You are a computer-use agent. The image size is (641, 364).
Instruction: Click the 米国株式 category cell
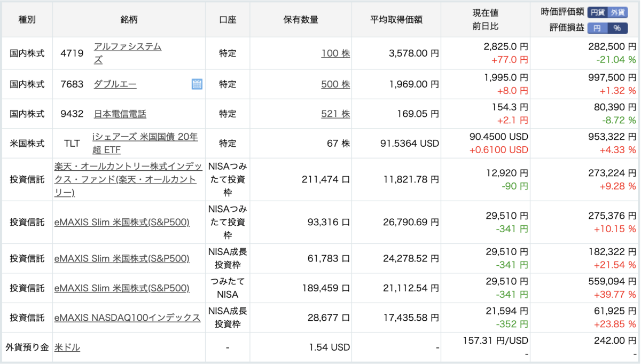(27, 144)
